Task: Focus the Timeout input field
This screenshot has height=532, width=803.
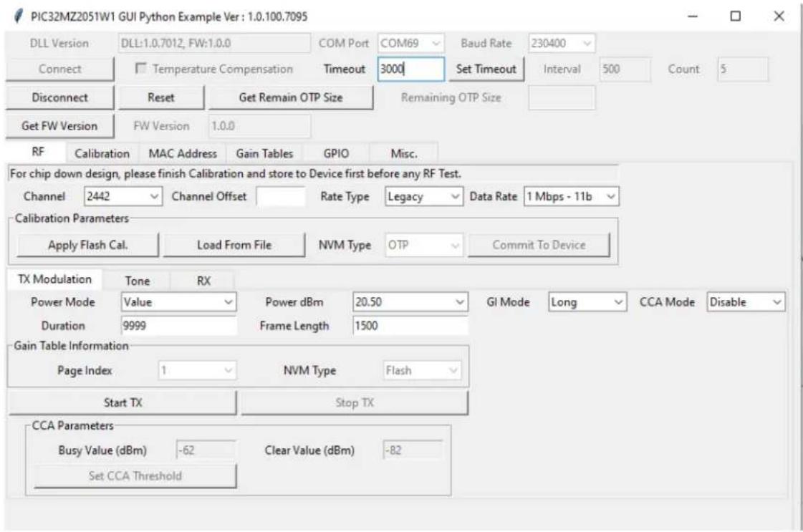Action: tap(410, 69)
